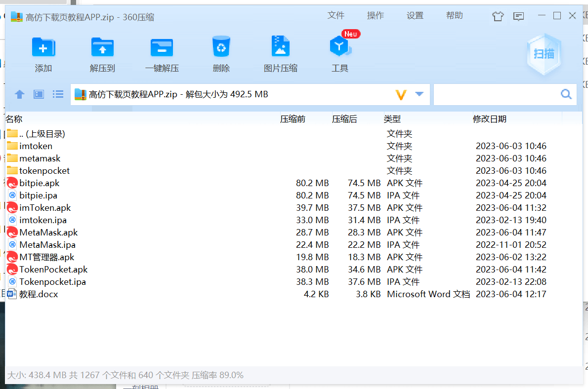
Task: Switch to the thumbnail view mode
Action: [x=39, y=94]
